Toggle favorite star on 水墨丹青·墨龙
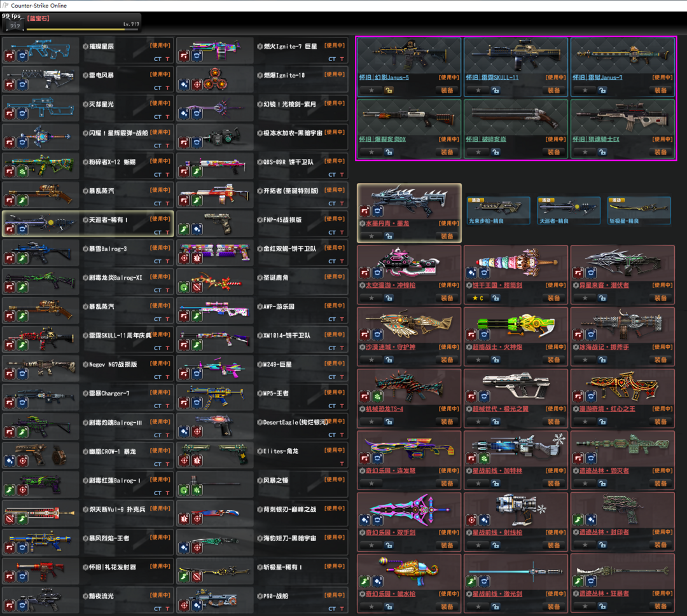This screenshot has width=687, height=616. [371, 236]
